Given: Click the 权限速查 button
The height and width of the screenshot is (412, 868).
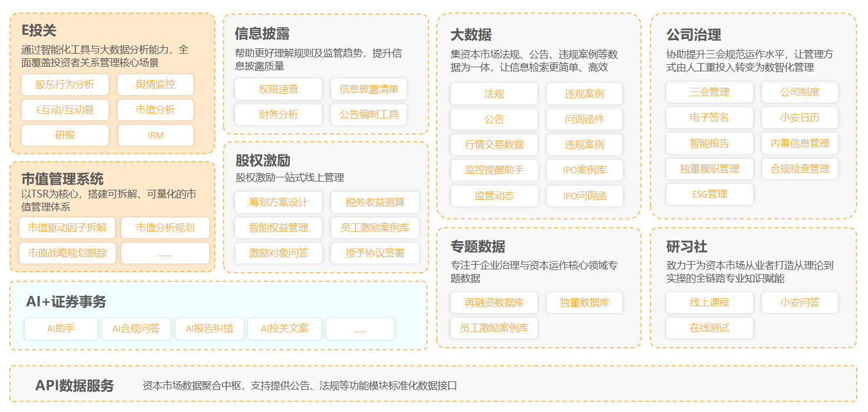Looking at the screenshot, I should coord(278,89).
